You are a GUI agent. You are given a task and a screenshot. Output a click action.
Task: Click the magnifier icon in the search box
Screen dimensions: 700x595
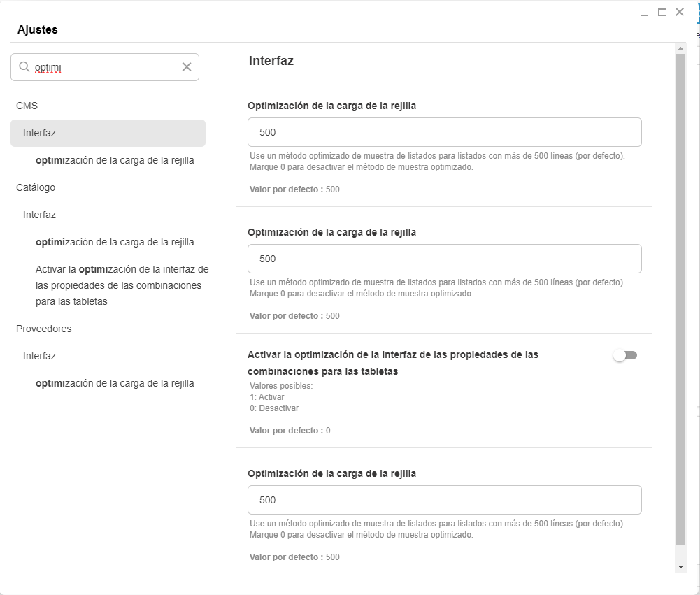pyautogui.click(x=24, y=67)
